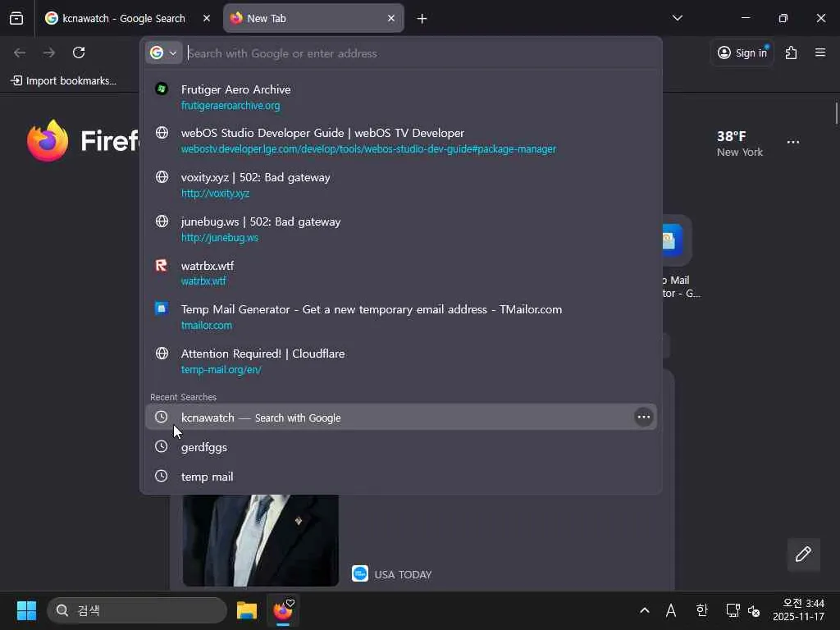Close the New Tab tab
This screenshot has height=630, width=840.
391,18
